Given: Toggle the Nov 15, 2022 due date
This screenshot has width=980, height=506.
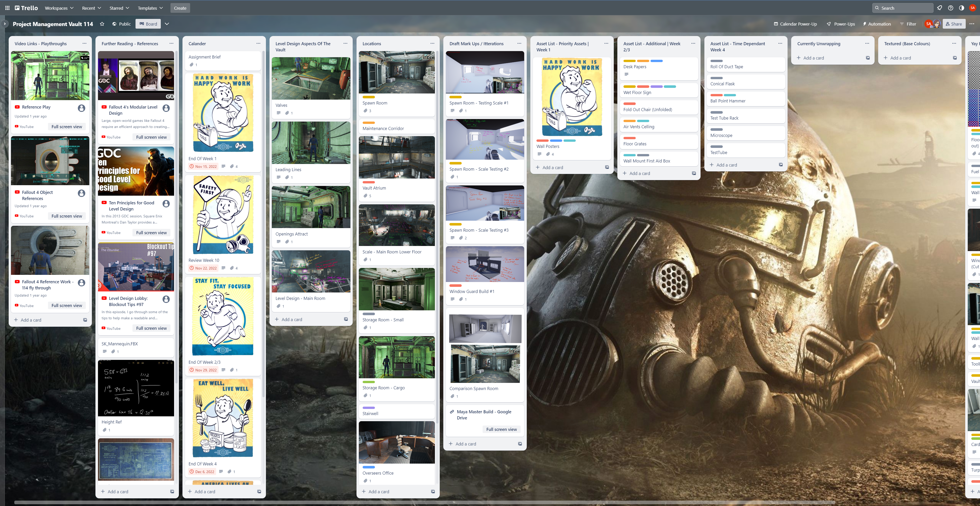Looking at the screenshot, I should [203, 166].
